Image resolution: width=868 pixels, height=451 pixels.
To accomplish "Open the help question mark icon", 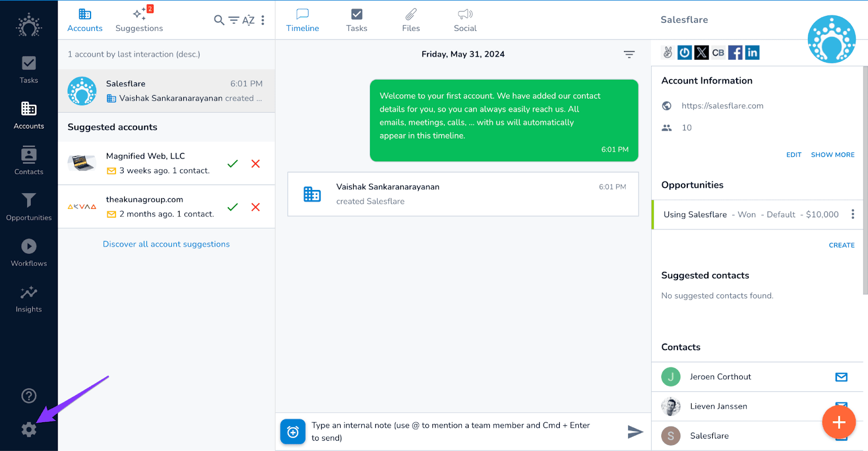I will (29, 396).
